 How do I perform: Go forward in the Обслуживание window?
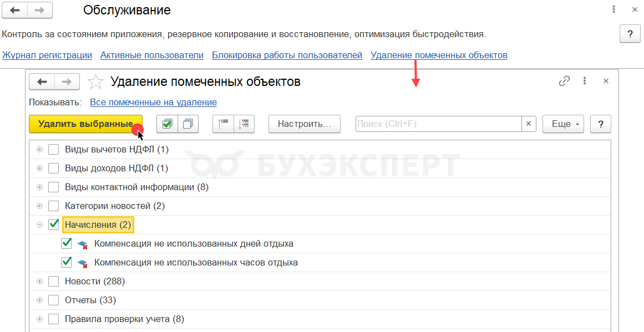pos(40,11)
